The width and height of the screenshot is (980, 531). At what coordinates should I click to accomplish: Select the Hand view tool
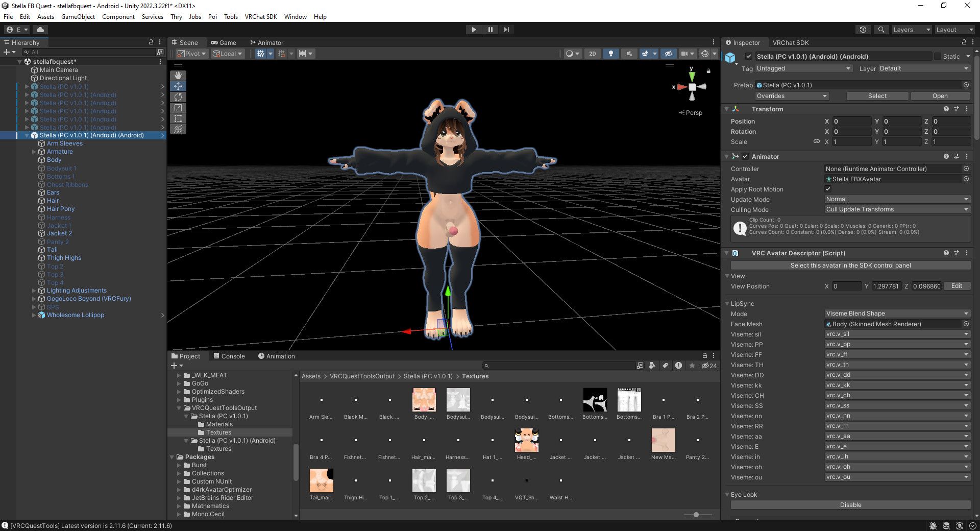[178, 76]
